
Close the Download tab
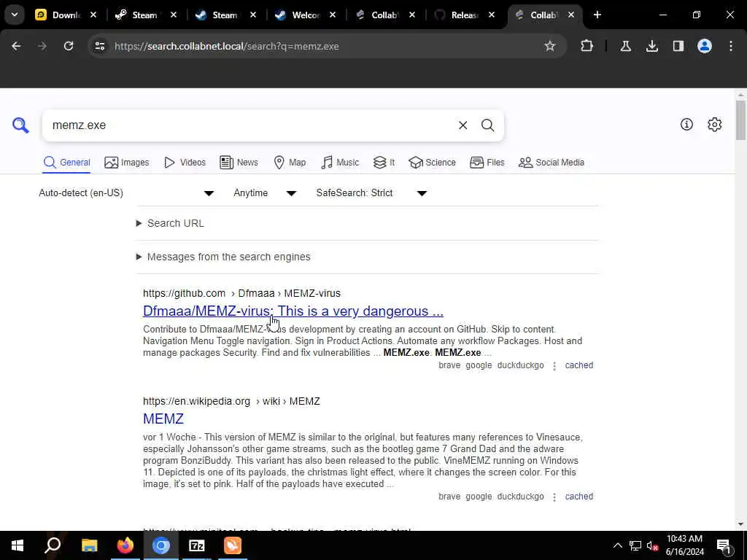(x=93, y=15)
